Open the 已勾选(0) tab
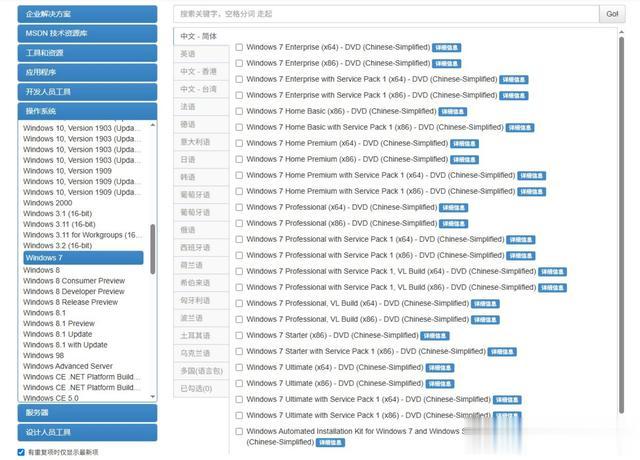This screenshot has width=640, height=460. tap(201, 389)
